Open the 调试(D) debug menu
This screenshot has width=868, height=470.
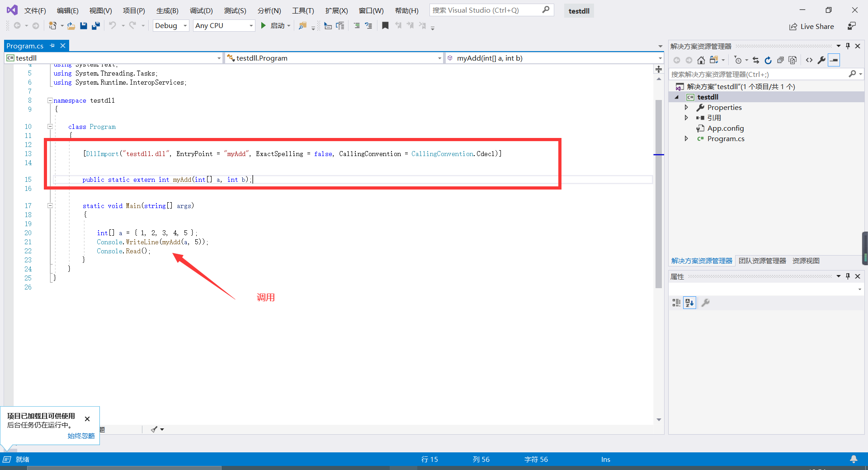coord(201,10)
